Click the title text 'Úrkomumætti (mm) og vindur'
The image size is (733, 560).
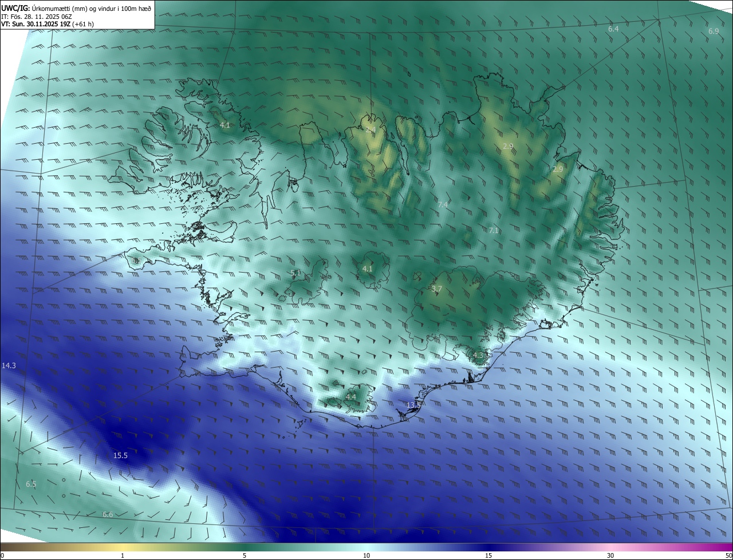pos(73,7)
